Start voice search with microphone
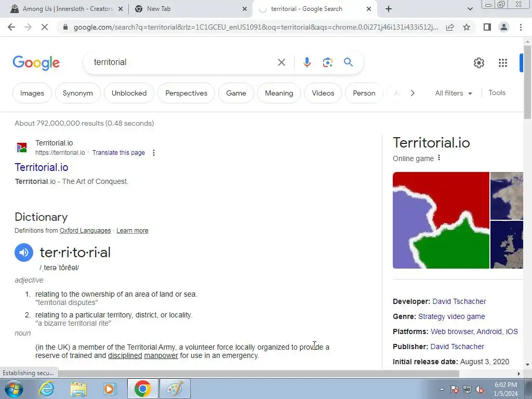 307,62
